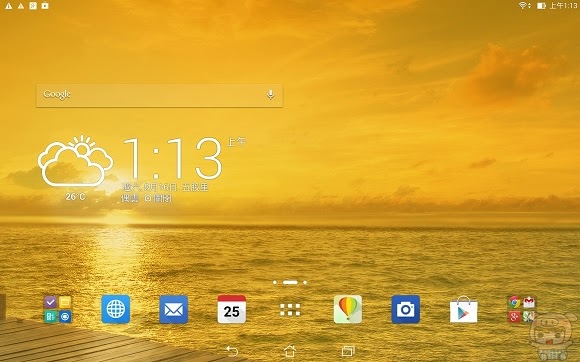This screenshot has height=362, width=580.
Task: Open the Camera app
Action: tap(406, 309)
